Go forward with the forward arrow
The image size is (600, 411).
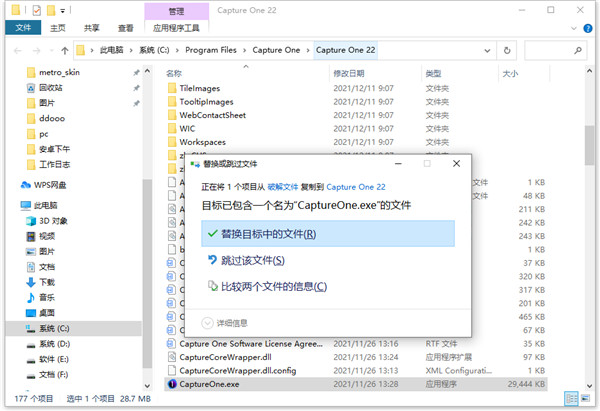click(x=37, y=51)
